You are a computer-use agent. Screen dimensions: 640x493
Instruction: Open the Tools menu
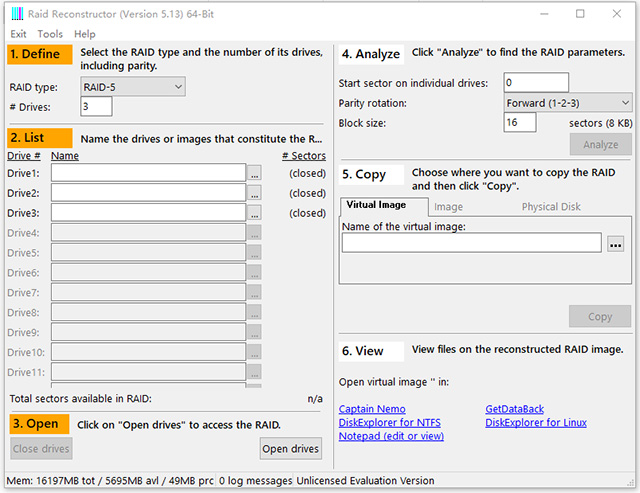tap(50, 34)
